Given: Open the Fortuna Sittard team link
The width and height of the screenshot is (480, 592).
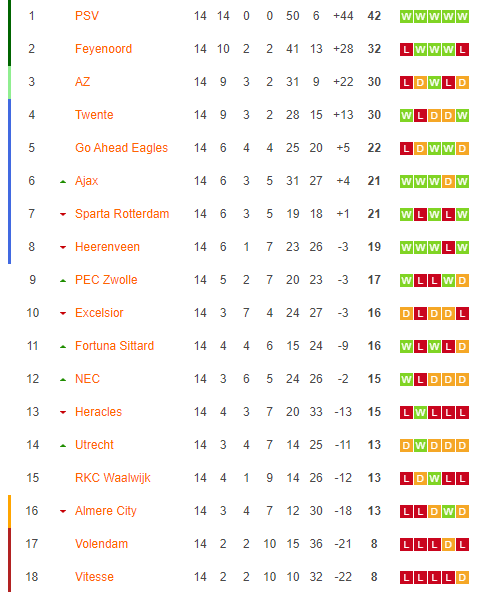Looking at the screenshot, I should pos(114,346).
